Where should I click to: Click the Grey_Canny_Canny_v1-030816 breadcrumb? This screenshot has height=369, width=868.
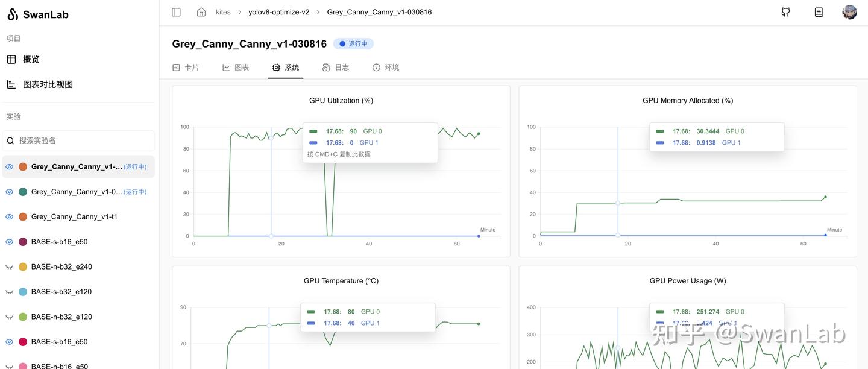click(x=380, y=12)
